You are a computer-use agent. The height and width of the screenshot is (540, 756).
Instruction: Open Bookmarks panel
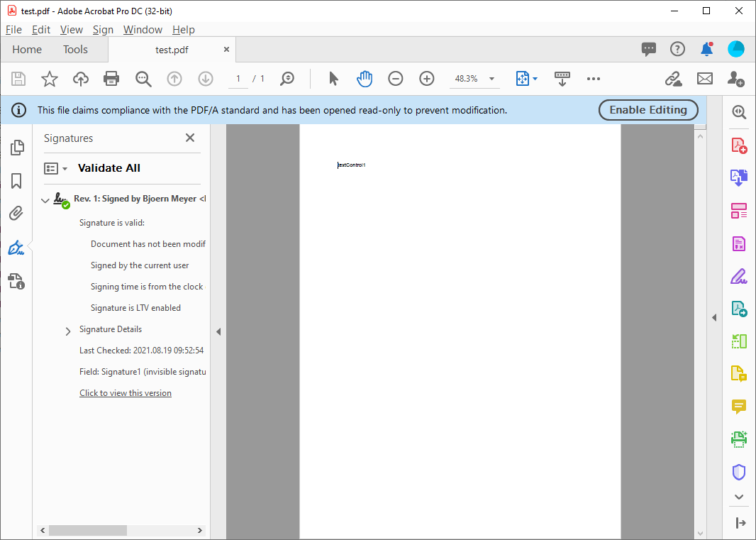click(x=16, y=181)
